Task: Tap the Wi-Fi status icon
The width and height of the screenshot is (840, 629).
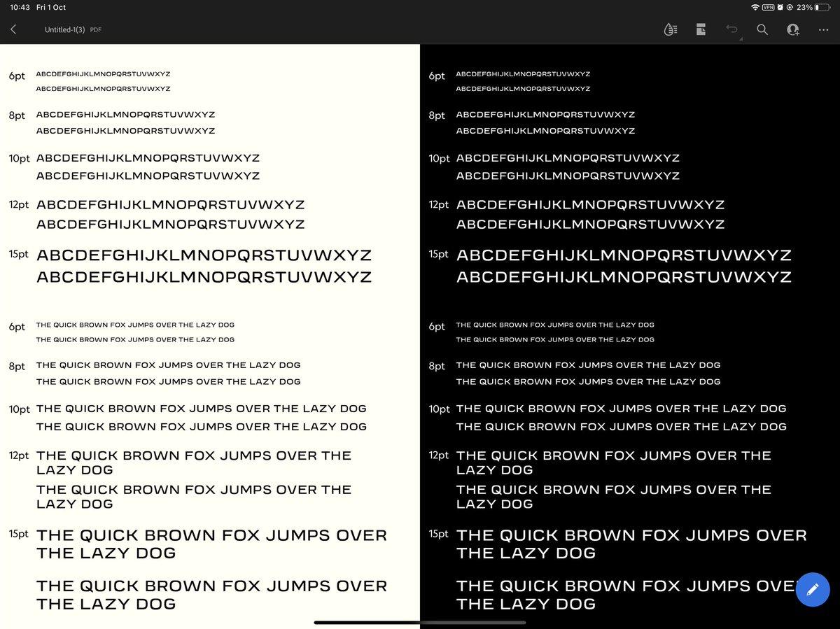Action: pos(755,7)
